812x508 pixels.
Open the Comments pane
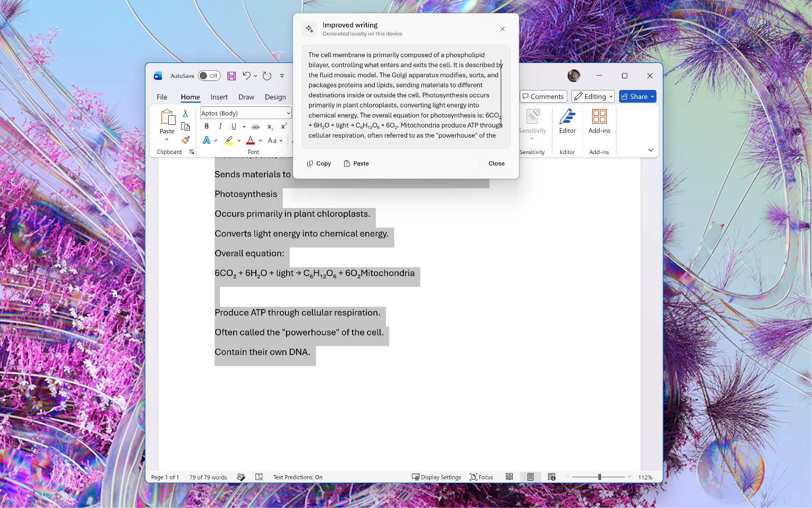pyautogui.click(x=543, y=96)
